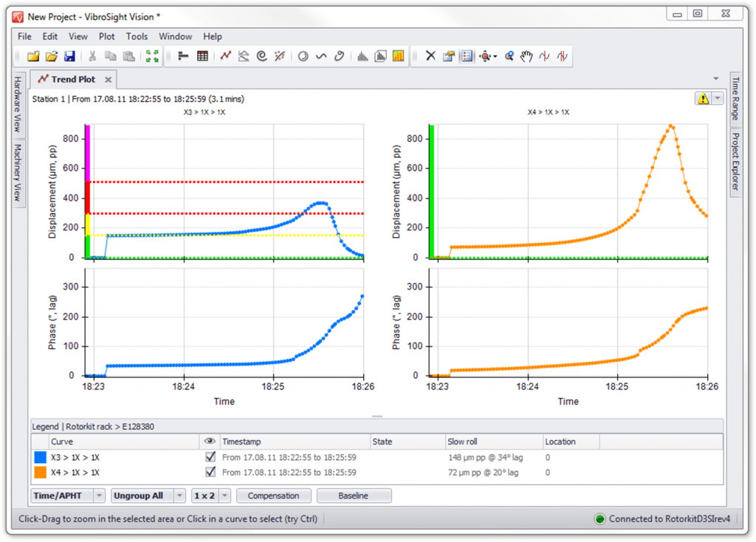Screen dimensions: 756x542
Task: Click the orange waterfall chart icon
Action: [x=398, y=56]
